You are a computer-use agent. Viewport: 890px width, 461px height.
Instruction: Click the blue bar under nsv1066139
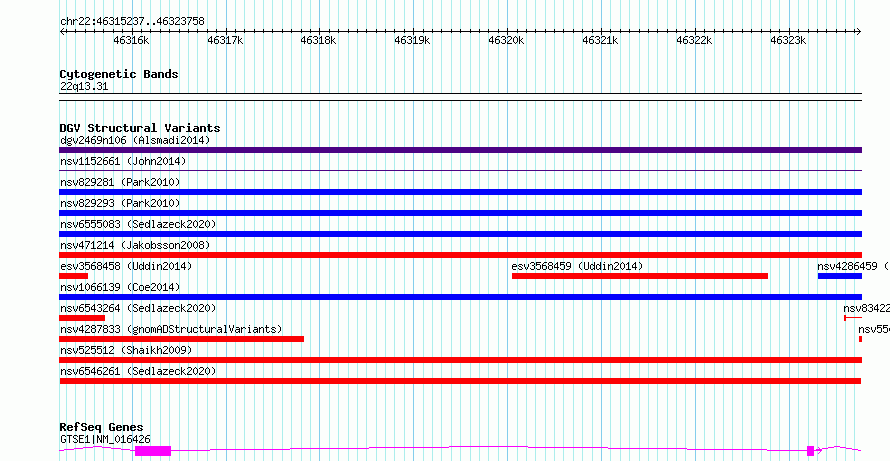[460, 297]
